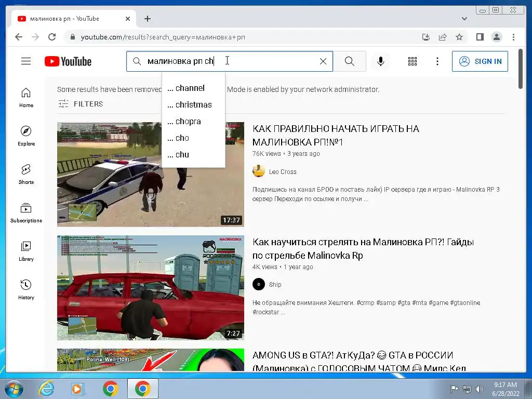Start voice search with microphone icon
Viewport: 532px width, 399px height.
[381, 61]
